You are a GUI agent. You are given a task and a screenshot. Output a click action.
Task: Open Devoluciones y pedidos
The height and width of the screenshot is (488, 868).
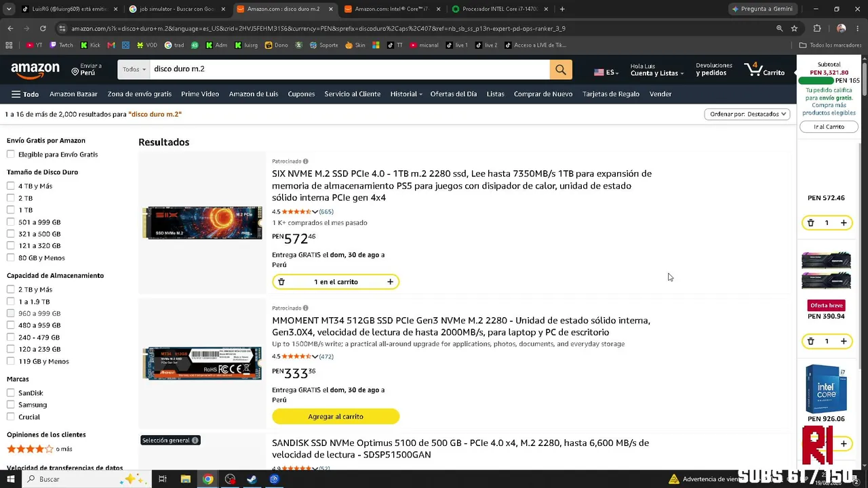[714, 69]
